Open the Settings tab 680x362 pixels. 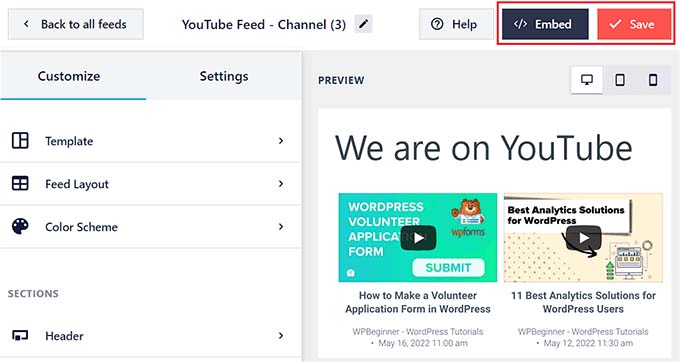224,76
